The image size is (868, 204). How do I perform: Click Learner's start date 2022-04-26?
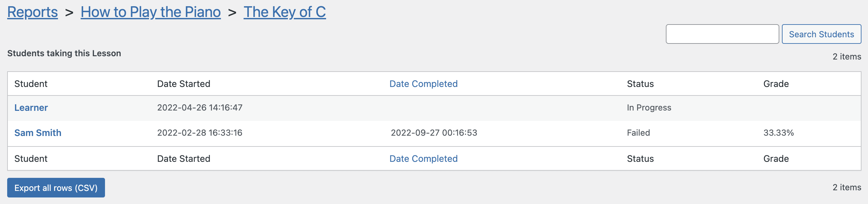pos(200,108)
